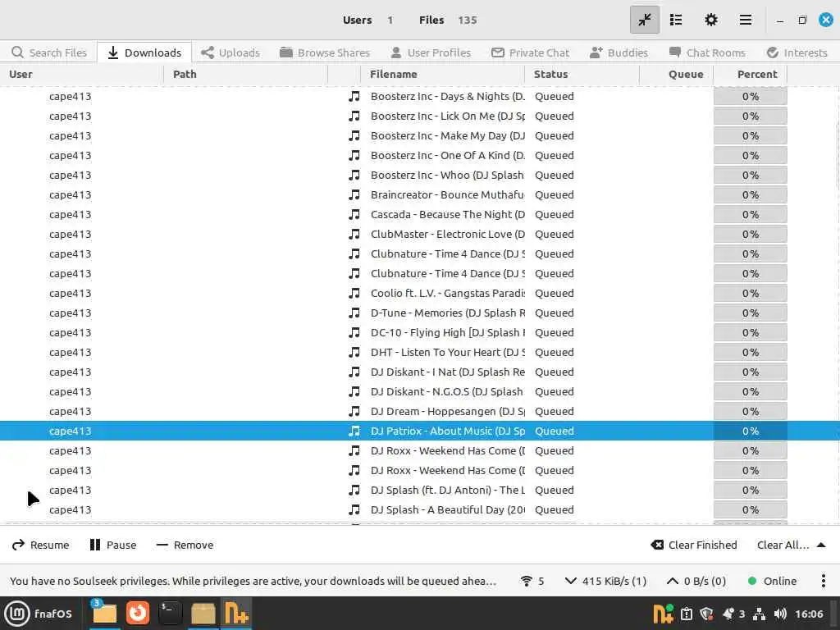840x630 pixels.
Task: Click upload speed indicator 0 B/s
Action: [696, 582]
